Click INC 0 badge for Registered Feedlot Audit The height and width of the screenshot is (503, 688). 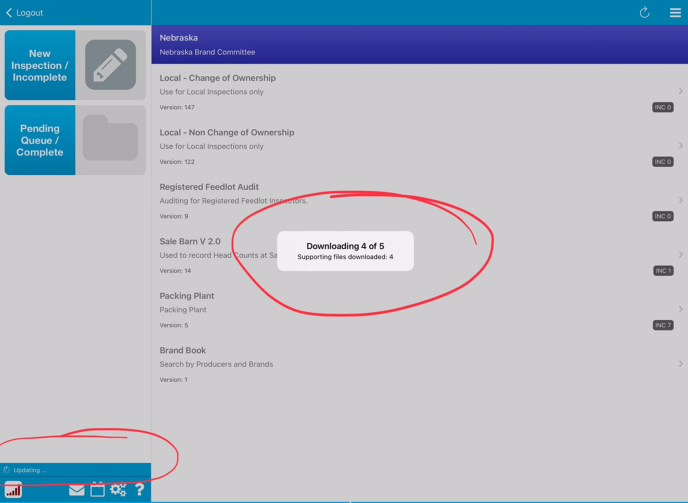point(663,216)
